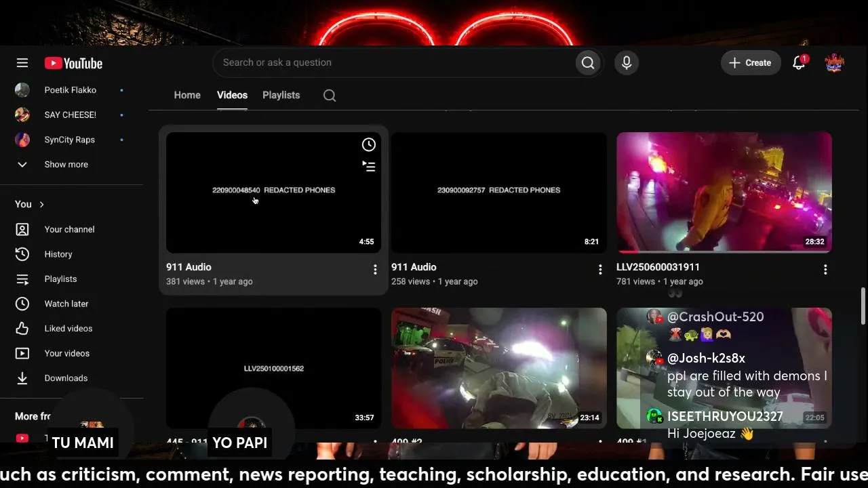The height and width of the screenshot is (488, 868).
Task: Click the Your channel sidebar icon
Action: [x=22, y=229]
